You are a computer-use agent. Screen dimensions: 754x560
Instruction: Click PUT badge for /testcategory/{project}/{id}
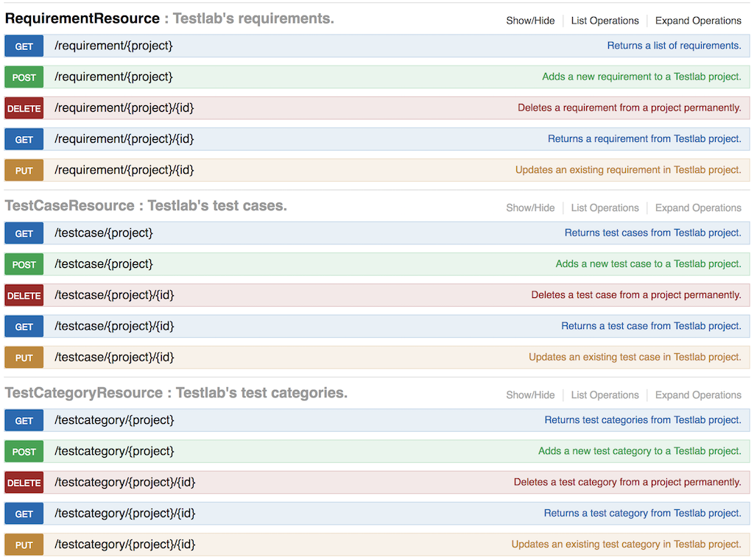24,545
